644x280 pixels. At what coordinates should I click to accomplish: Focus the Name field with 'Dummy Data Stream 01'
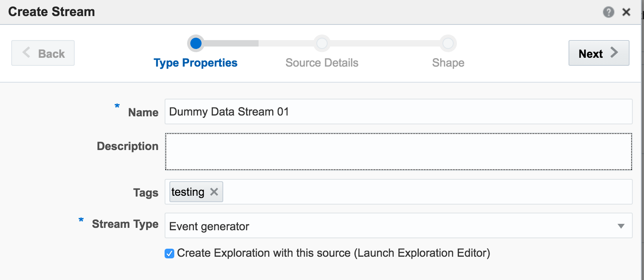pyautogui.click(x=398, y=112)
